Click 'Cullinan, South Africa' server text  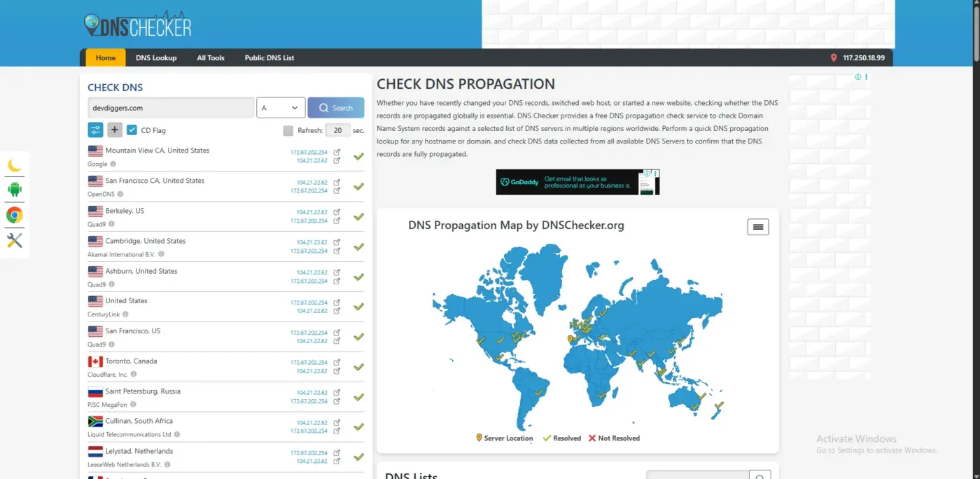point(139,421)
